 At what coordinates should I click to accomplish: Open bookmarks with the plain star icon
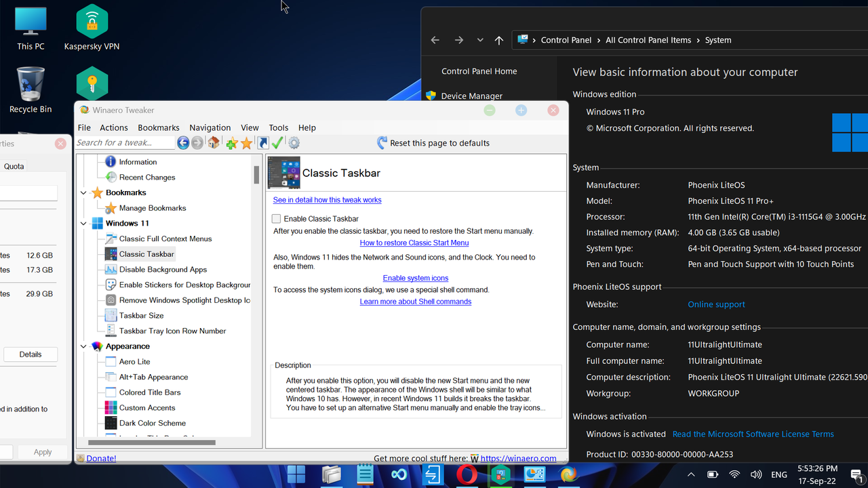pos(246,143)
